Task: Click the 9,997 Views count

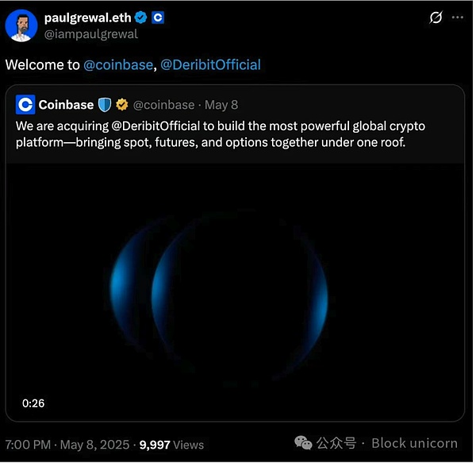Action: tap(172, 445)
